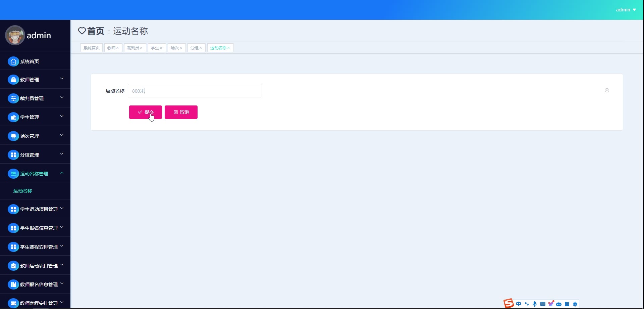Expand the 分组管理 menu chevron

pos(62,154)
